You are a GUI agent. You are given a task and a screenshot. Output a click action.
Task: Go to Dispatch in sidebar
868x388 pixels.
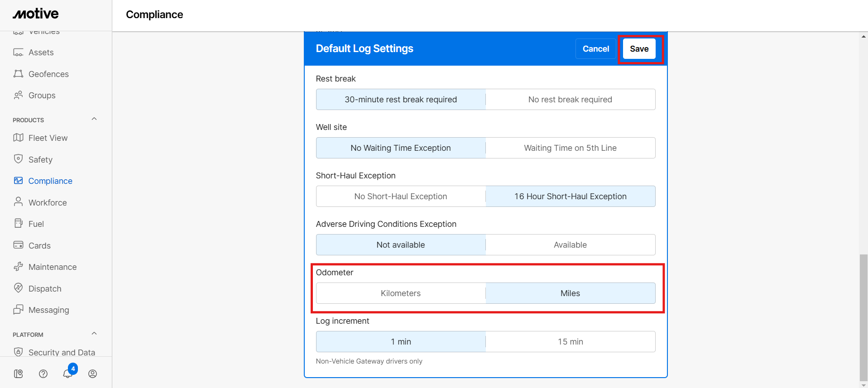pyautogui.click(x=45, y=289)
